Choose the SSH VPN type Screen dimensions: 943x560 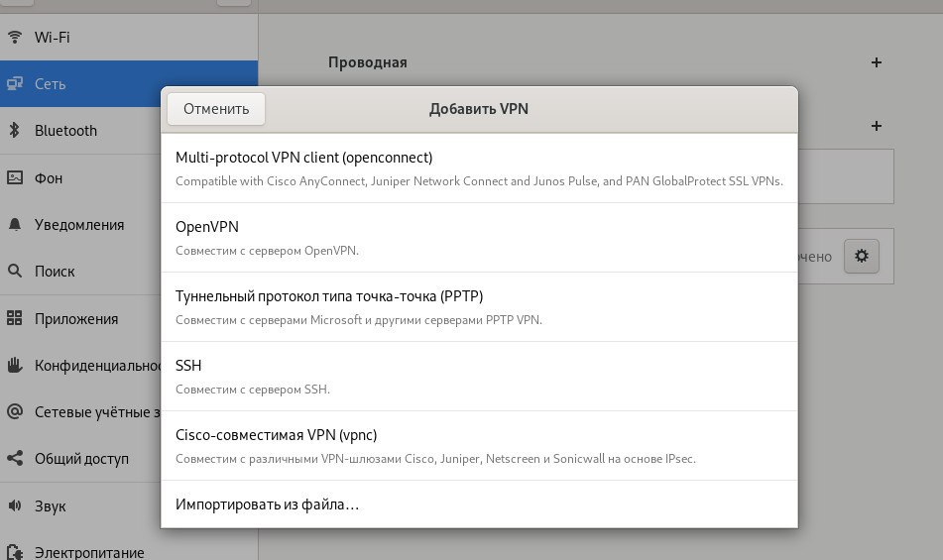click(x=479, y=376)
